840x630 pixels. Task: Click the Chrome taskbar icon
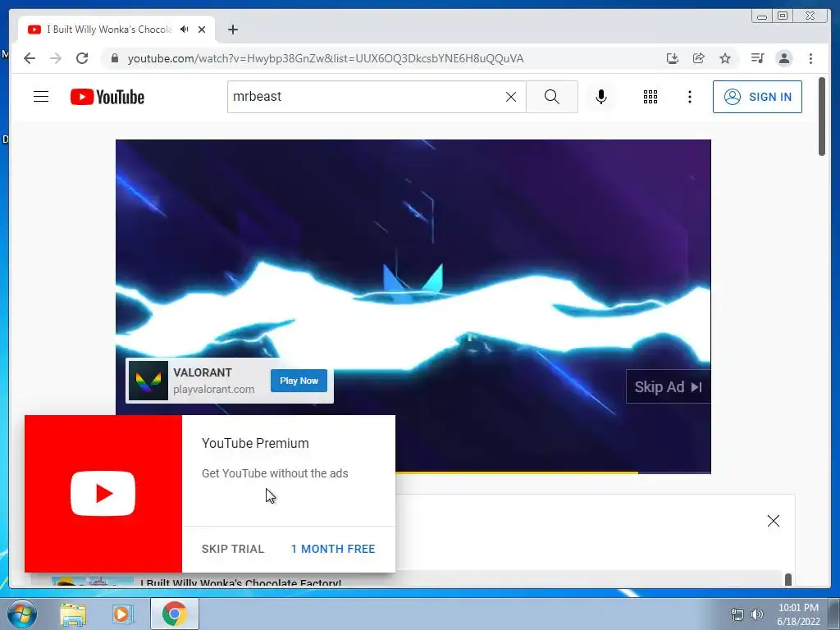(x=175, y=614)
